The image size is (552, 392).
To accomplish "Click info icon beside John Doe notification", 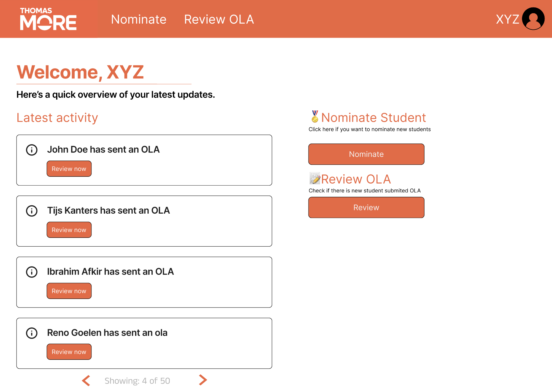I will 32,150.
